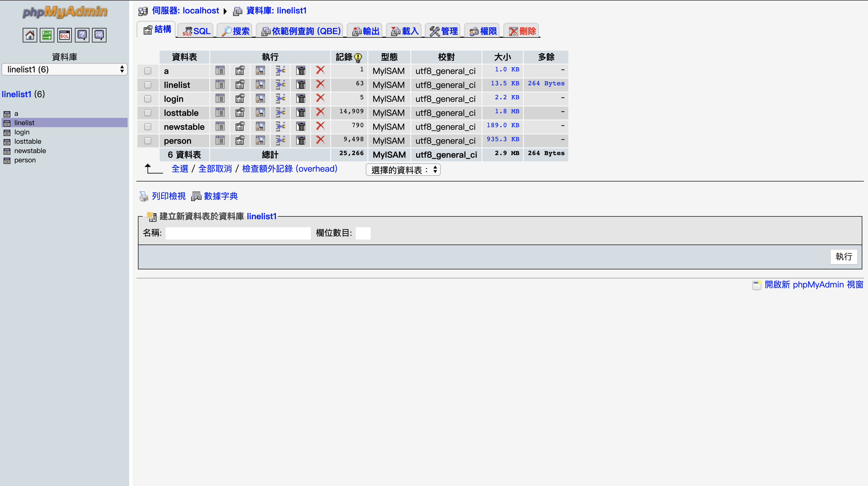Open the linelist1 (6) database dropdown
The width and height of the screenshot is (868, 486).
coord(65,70)
